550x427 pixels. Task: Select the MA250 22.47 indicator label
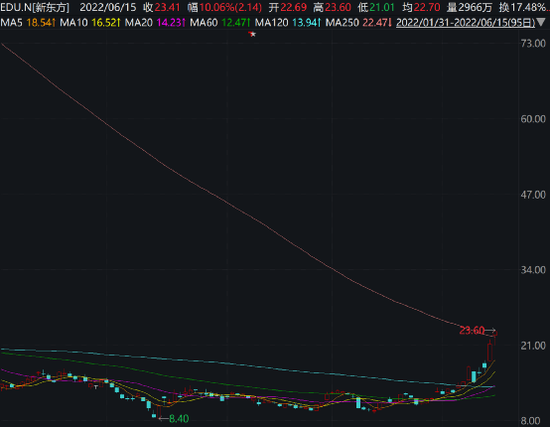(x=359, y=23)
